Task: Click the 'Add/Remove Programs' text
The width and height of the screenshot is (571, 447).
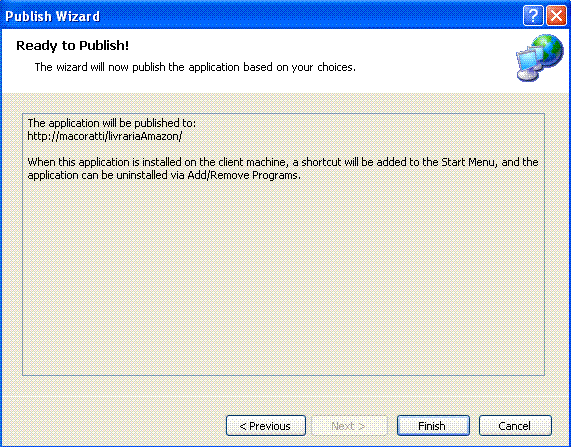Action: tap(243, 175)
